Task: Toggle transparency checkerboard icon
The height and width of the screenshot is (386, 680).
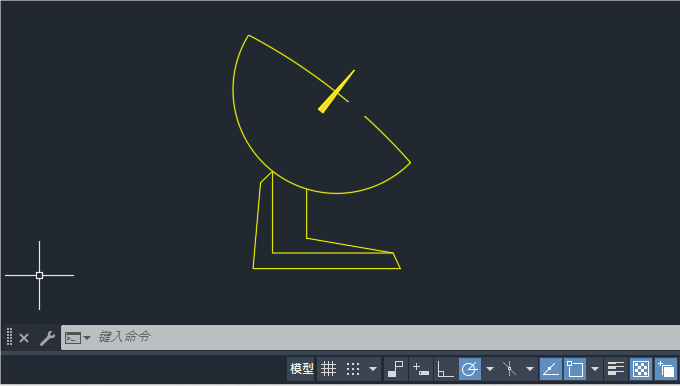Action: click(x=641, y=369)
